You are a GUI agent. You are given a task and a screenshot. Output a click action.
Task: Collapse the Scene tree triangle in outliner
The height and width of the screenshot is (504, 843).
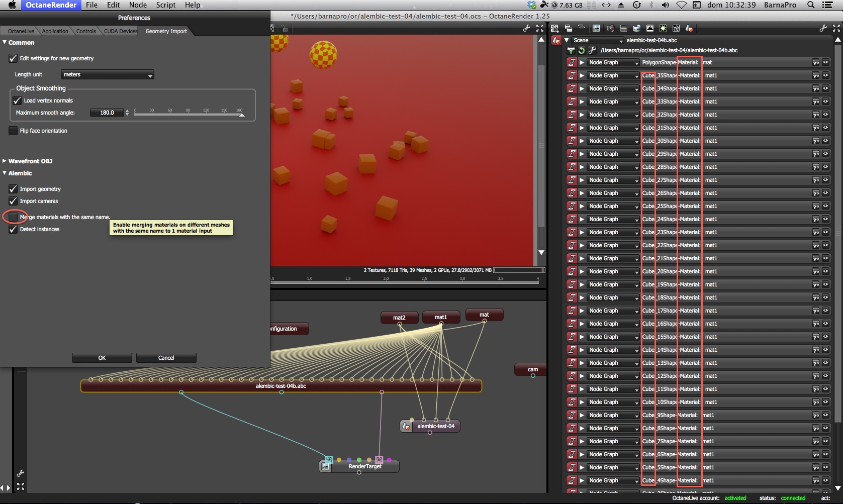(x=567, y=40)
